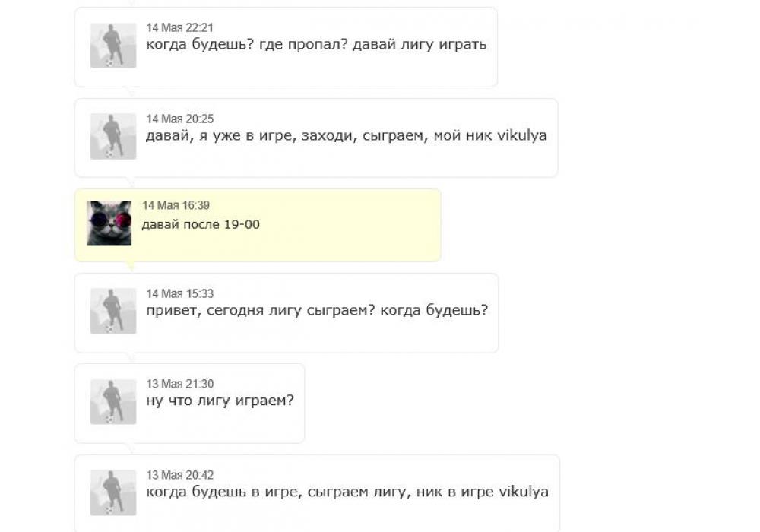This screenshot has height=532, width=760.
Task: Click footballer avatar beside 14 Мая 22:21 message
Action: click(x=113, y=46)
